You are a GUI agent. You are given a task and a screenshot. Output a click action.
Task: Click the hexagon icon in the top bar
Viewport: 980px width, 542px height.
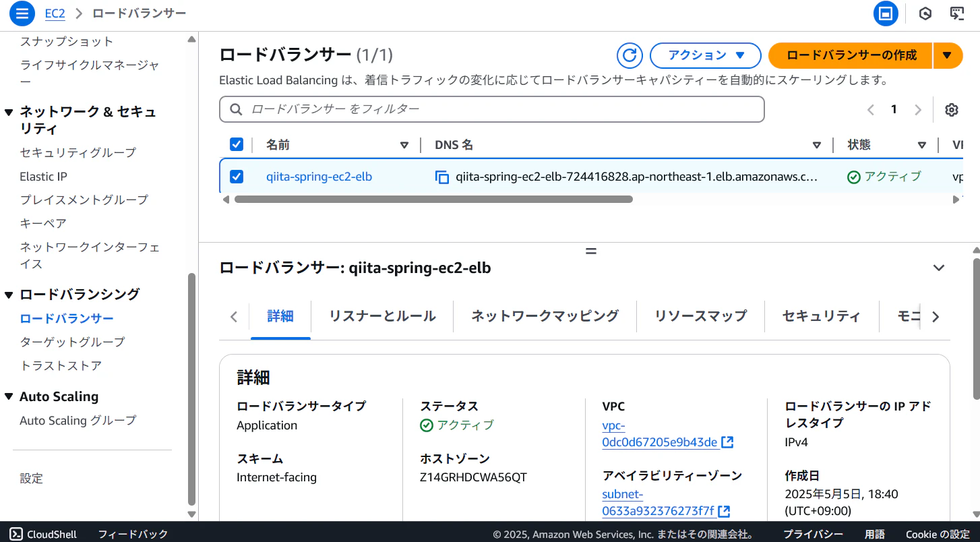coord(925,13)
